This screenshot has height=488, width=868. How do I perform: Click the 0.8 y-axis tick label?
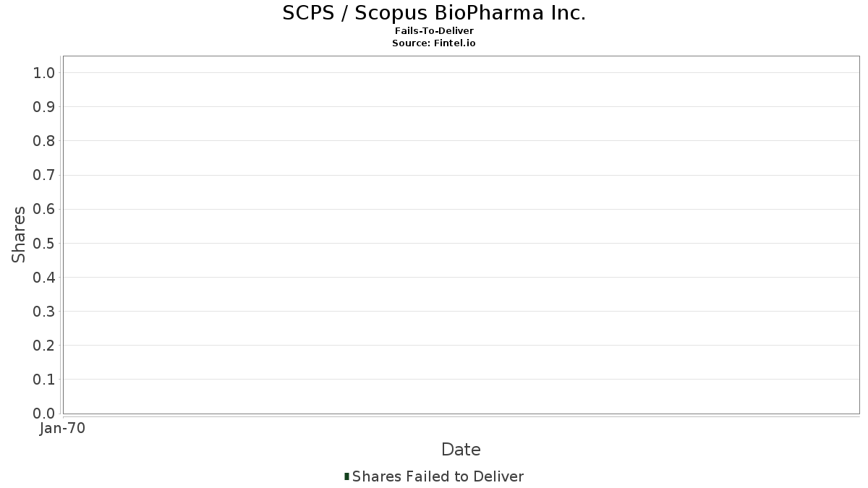pyautogui.click(x=44, y=141)
